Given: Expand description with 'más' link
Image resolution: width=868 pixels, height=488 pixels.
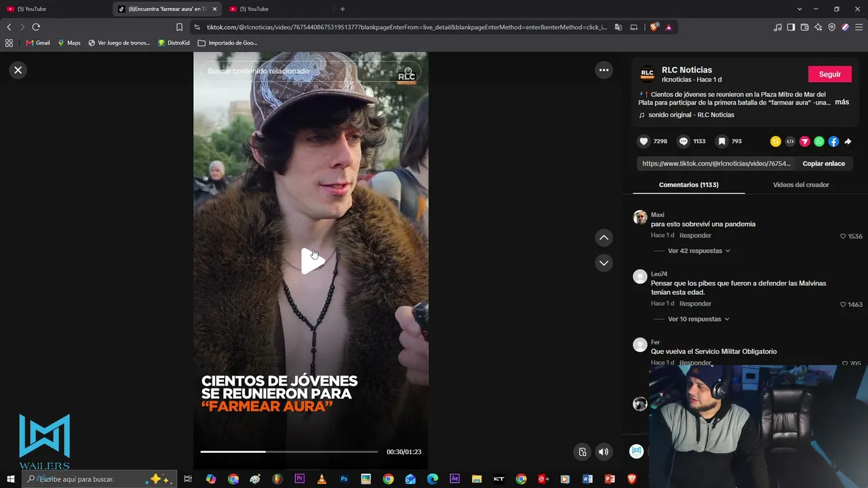Looking at the screenshot, I should 842,102.
